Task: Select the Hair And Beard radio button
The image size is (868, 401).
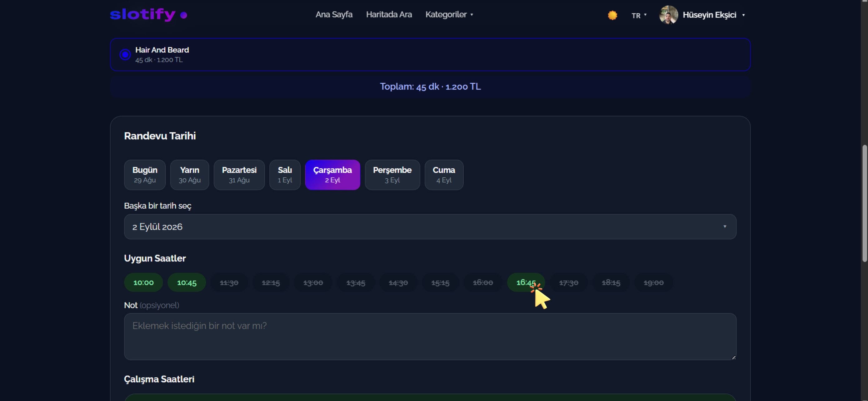Action: (125, 55)
